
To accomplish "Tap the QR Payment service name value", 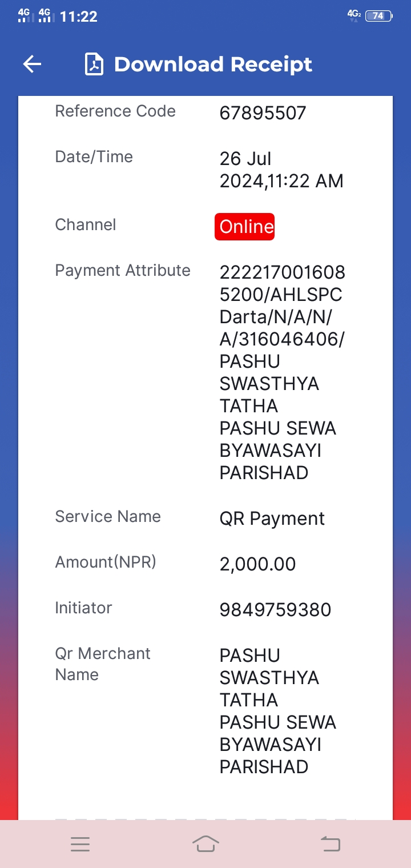I will (272, 519).
